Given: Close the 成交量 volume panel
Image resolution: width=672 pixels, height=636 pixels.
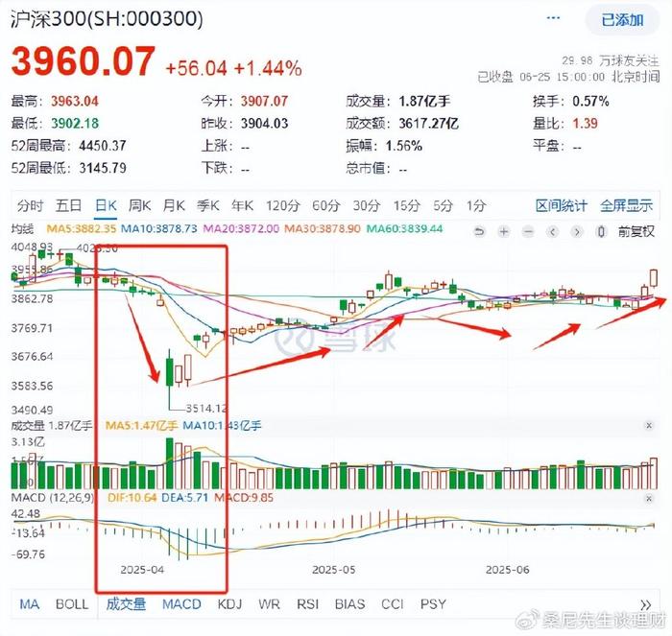Looking at the screenshot, I should pos(649,425).
